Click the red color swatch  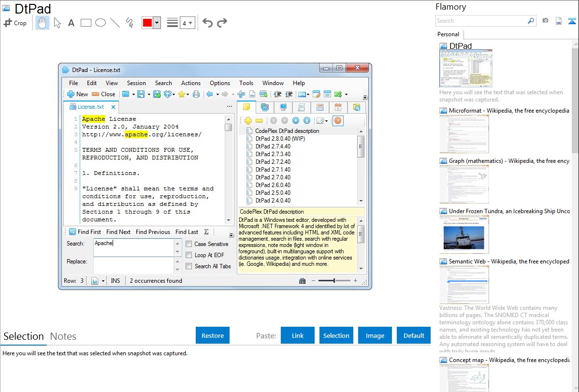(x=147, y=23)
